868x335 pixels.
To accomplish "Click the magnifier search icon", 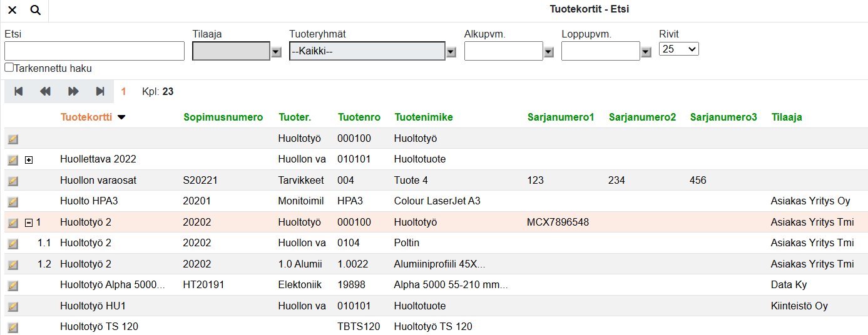I will click(x=35, y=10).
